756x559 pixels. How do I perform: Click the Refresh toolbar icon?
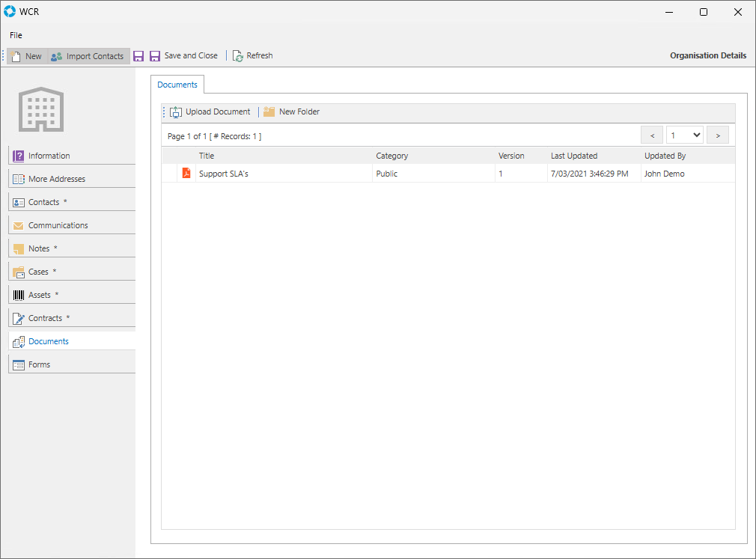238,56
